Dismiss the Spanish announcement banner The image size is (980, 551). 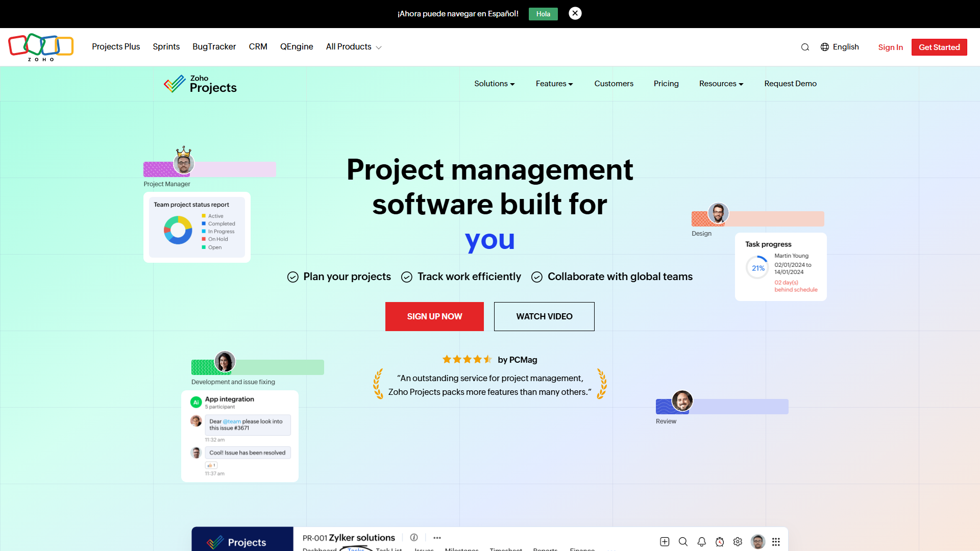tap(575, 13)
